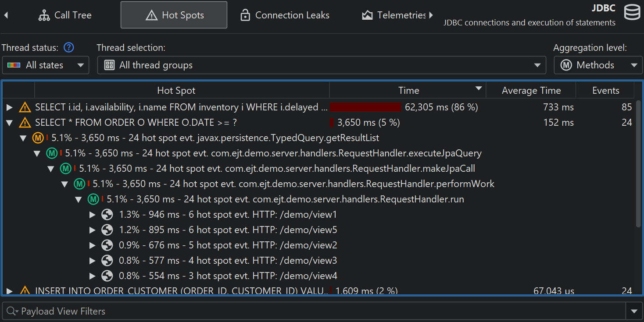
Task: Expand the HTTP /demo/view5 node
Action: coord(93,230)
